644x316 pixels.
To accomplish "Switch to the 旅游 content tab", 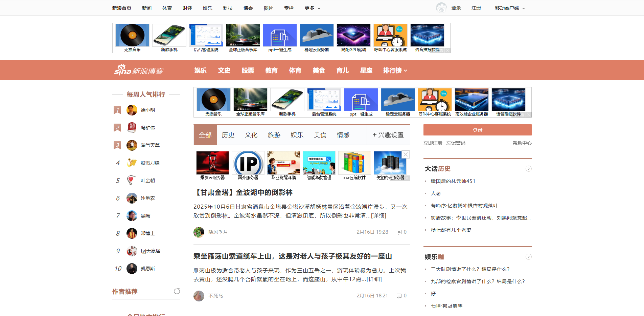I will click(x=274, y=134).
